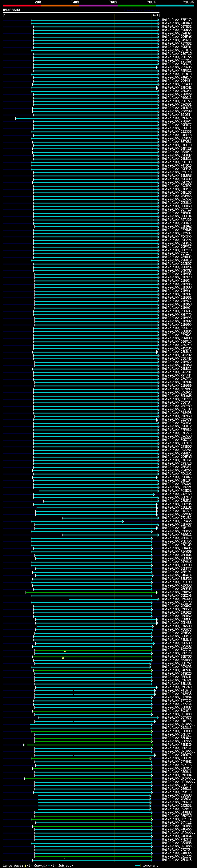
Task: Select the UniRef100_P49611 label
Action: click(x=177, y=40)
